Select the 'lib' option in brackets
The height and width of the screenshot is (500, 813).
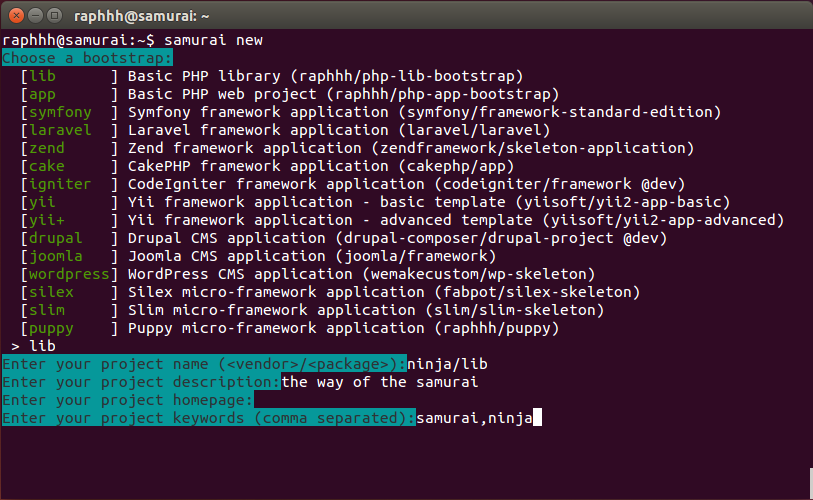42,76
